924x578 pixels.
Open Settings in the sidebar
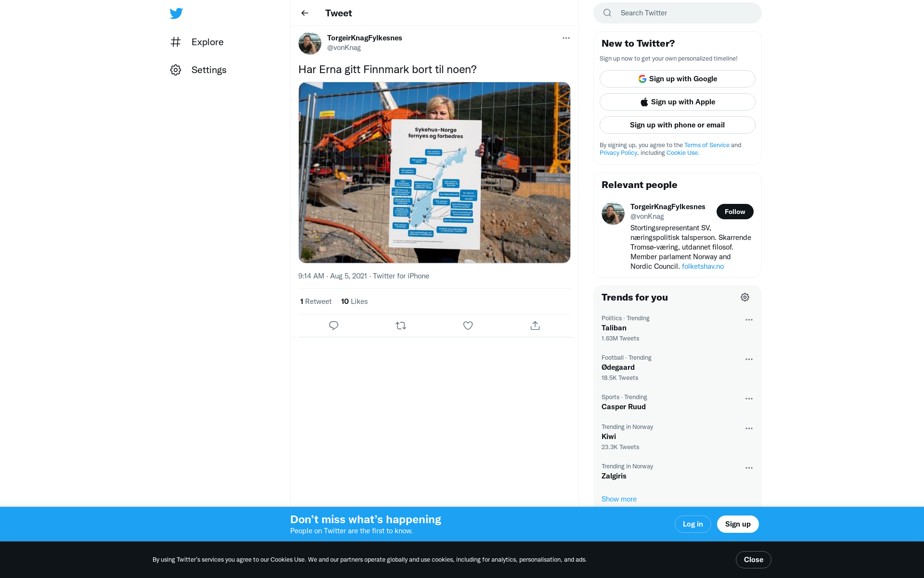click(198, 70)
